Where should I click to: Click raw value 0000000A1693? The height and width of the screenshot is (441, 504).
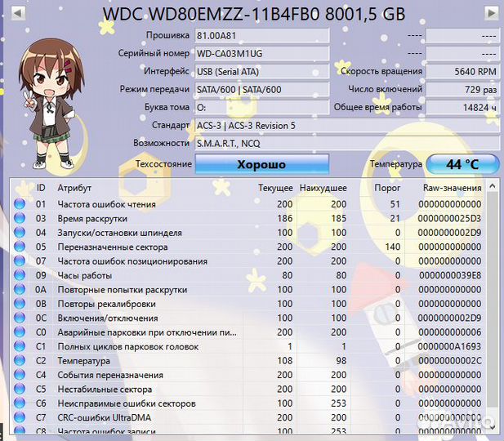pyautogui.click(x=449, y=346)
